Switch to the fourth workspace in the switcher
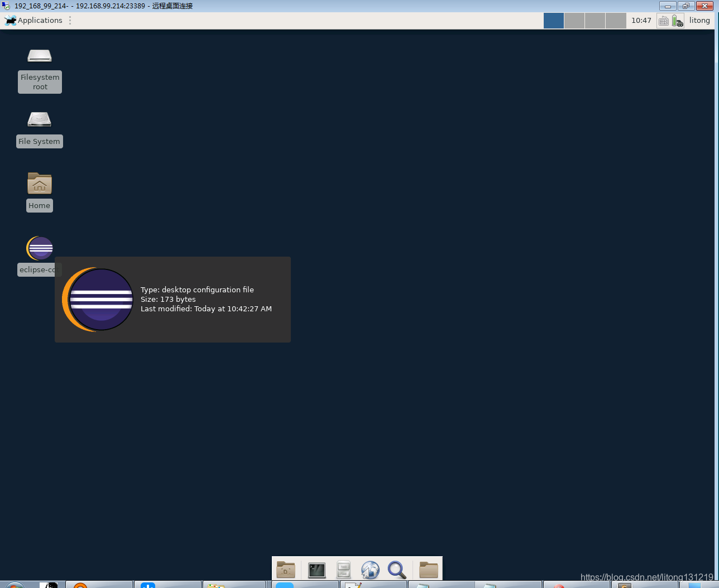This screenshot has height=588, width=719. coord(615,20)
